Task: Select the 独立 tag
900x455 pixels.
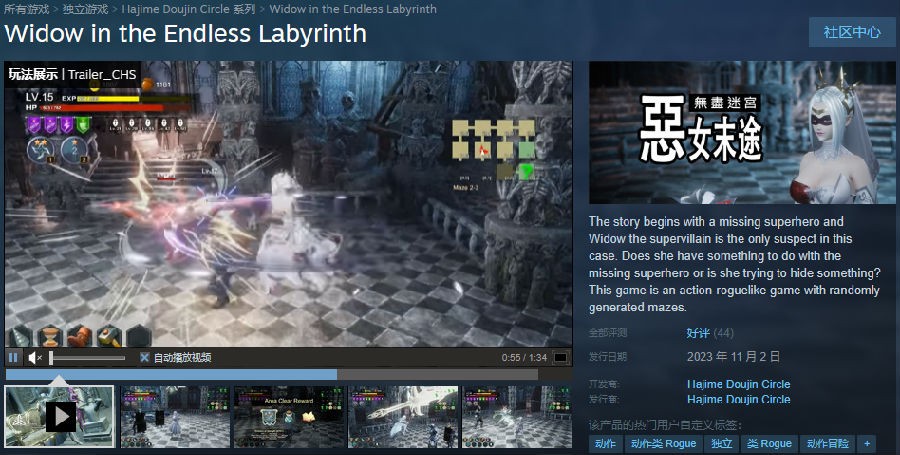Action: coord(721,444)
